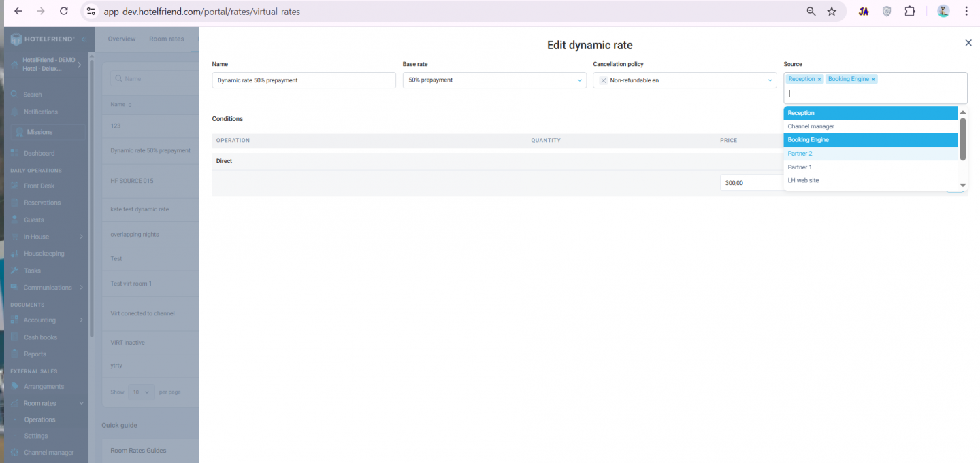Click the browser zoom magnifier icon
Image resolution: width=980 pixels, height=463 pixels.
[811, 12]
